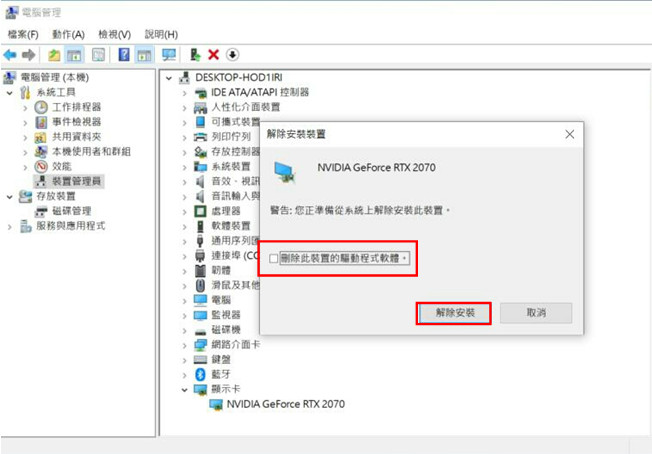Screen dimensions: 652x454
Task: Click the 解除安裝 button
Action: [x=453, y=313]
